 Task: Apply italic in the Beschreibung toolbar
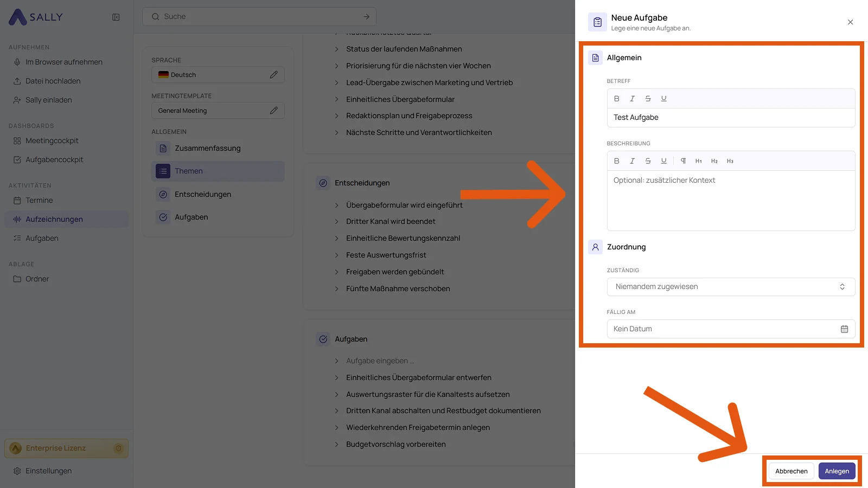632,161
